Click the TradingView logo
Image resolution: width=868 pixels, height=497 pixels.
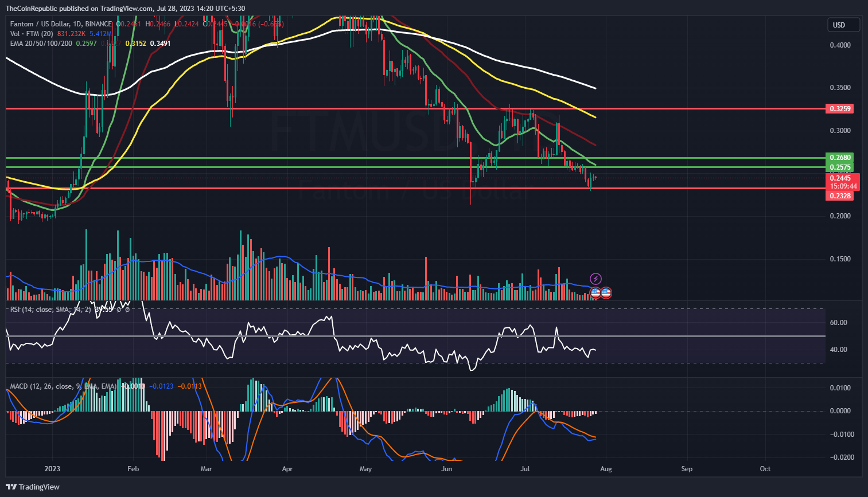pos(33,487)
